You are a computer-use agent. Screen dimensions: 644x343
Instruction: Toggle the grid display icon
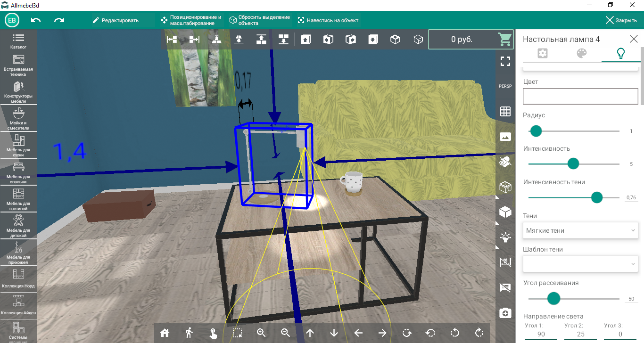505,112
